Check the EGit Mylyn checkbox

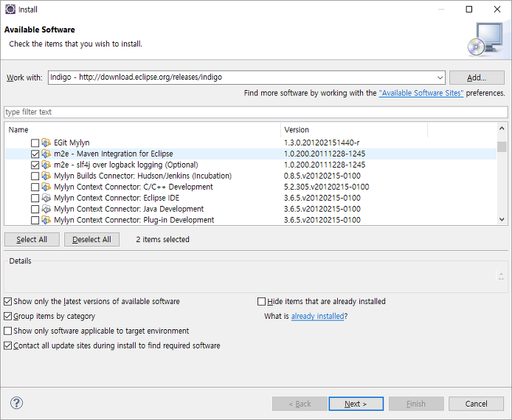(35, 143)
